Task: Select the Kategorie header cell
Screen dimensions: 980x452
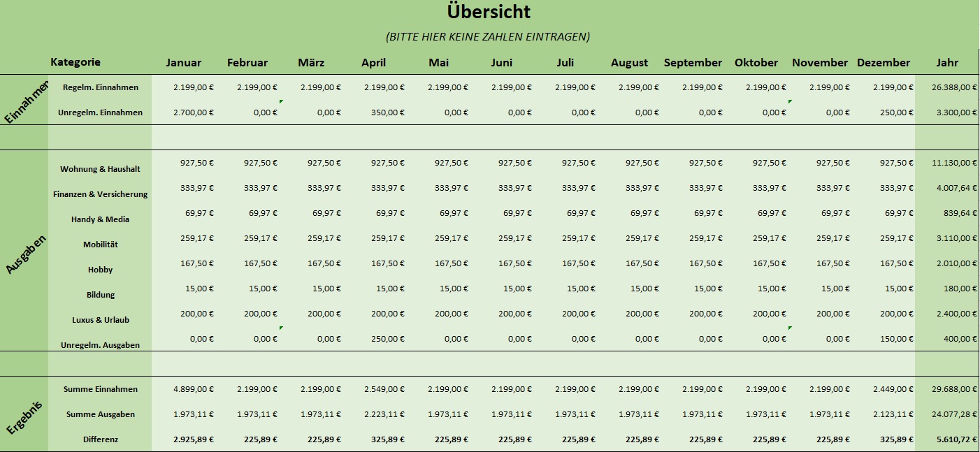Action: pyautogui.click(x=75, y=62)
